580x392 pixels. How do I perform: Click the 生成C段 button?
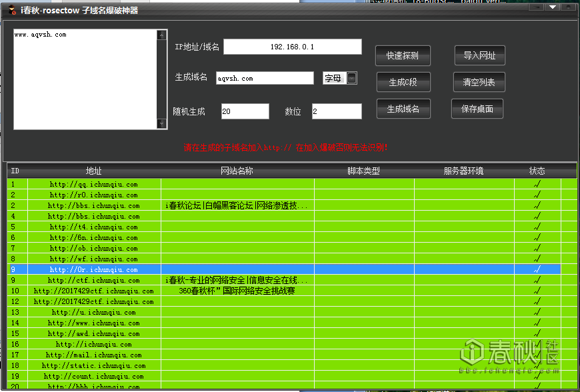[403, 82]
